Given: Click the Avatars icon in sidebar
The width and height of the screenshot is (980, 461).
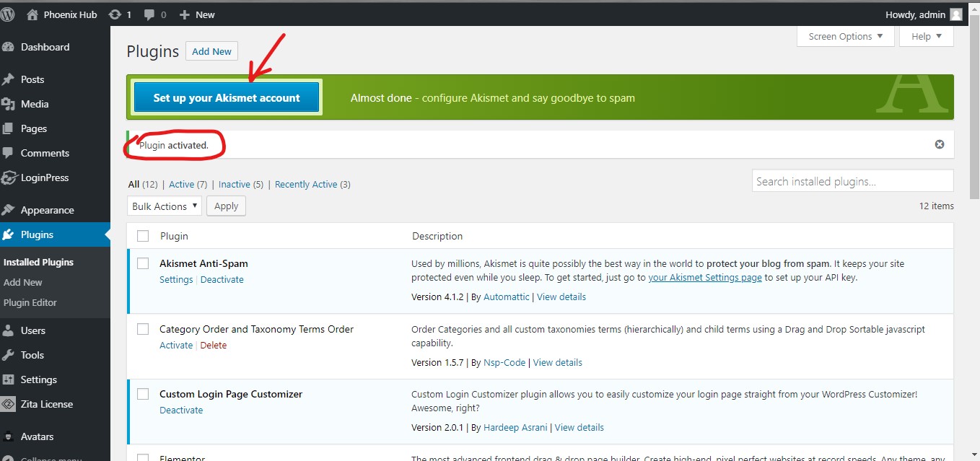Looking at the screenshot, I should tap(9, 436).
